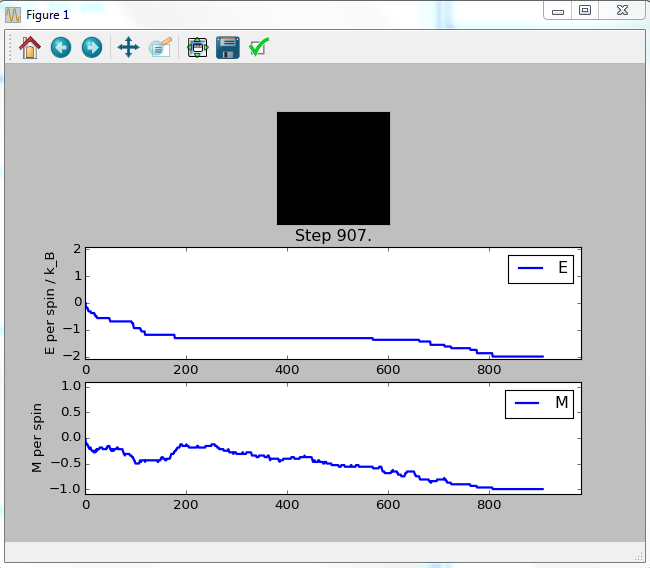Image resolution: width=650 pixels, height=568 pixels.
Task: Minimize the Figure 1 window
Action: point(557,10)
